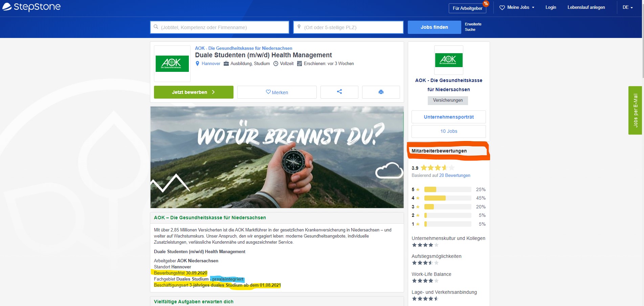Focus the job title search field

[x=220, y=27]
